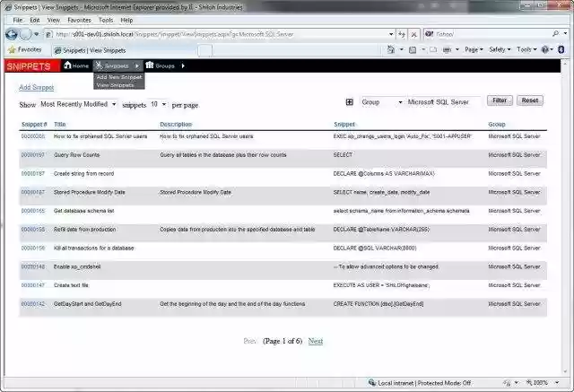The image size is (574, 392).
Task: Click the Reset button
Action: [x=530, y=100]
